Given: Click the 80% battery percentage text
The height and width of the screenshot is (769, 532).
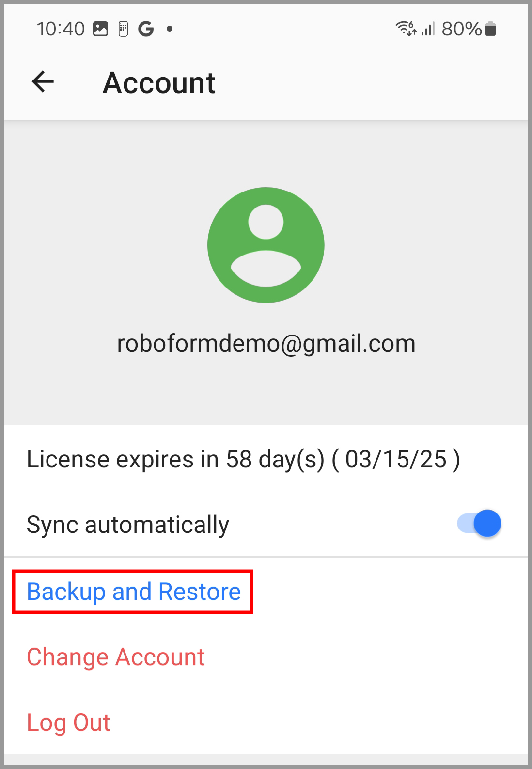Looking at the screenshot, I should (x=461, y=29).
